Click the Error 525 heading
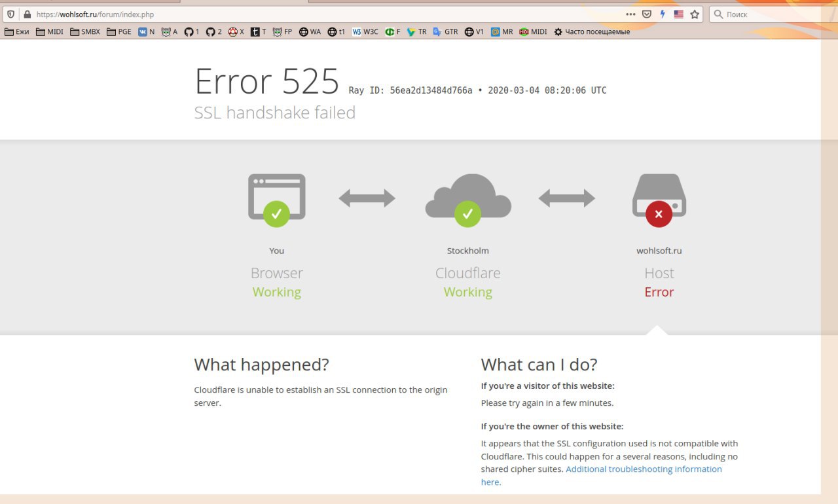 (x=267, y=82)
